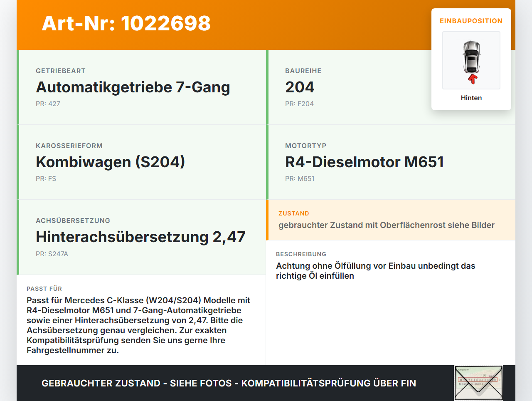The height and width of the screenshot is (401, 532).
Task: Click the Einbauposition panel title
Action: [471, 21]
